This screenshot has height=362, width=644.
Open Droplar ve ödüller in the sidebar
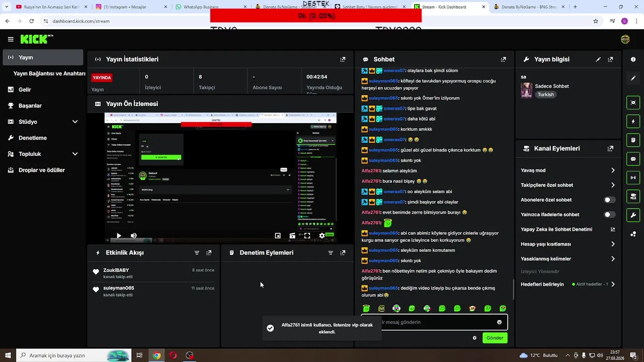43,170
